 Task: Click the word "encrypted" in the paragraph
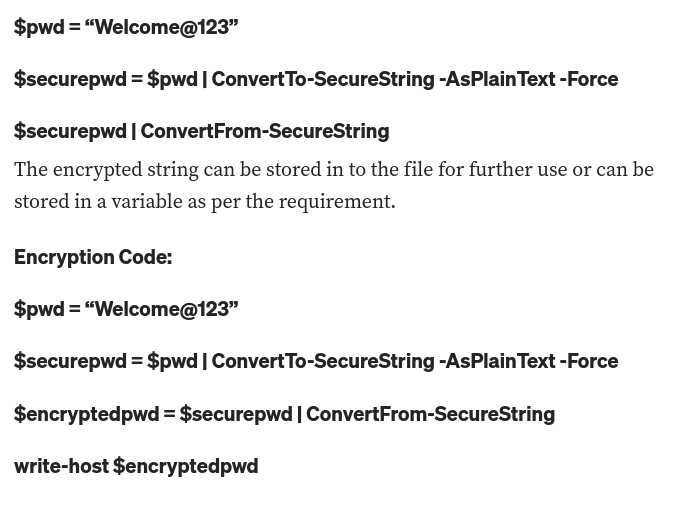tap(98, 169)
